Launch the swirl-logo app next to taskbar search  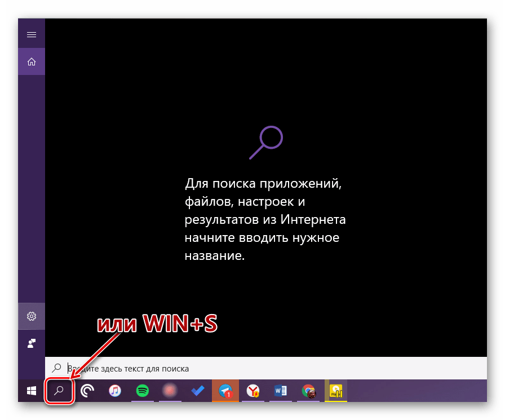coord(87,391)
